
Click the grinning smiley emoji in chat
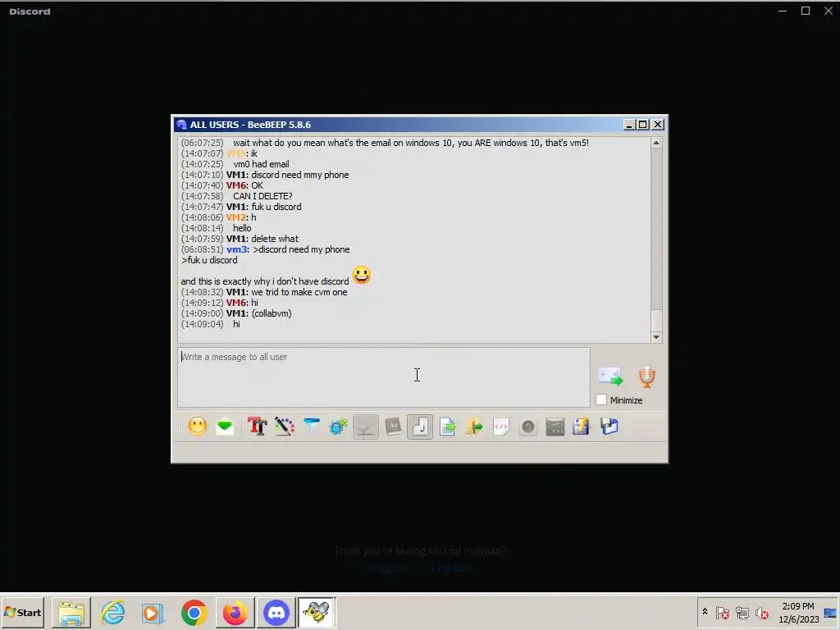362,275
